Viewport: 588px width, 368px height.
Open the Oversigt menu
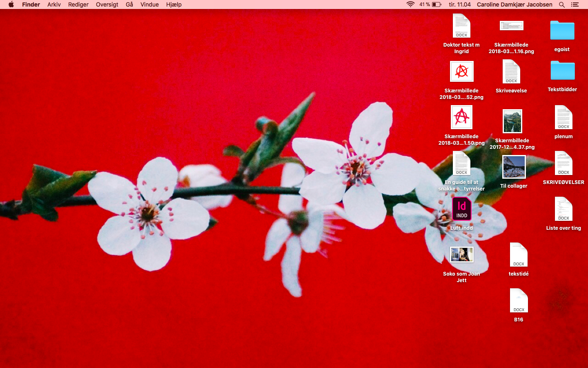[107, 4]
